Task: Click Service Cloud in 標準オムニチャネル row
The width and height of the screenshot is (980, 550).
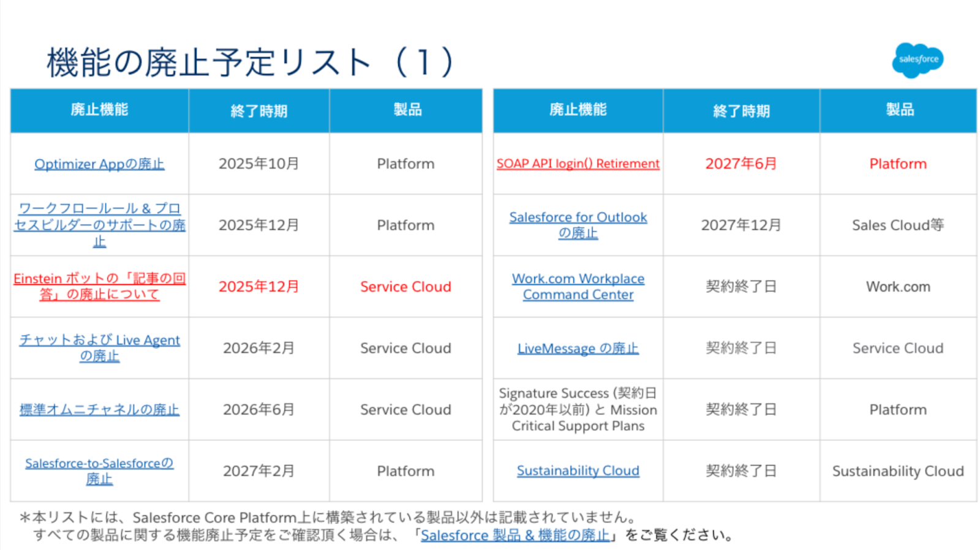Action: click(x=405, y=409)
